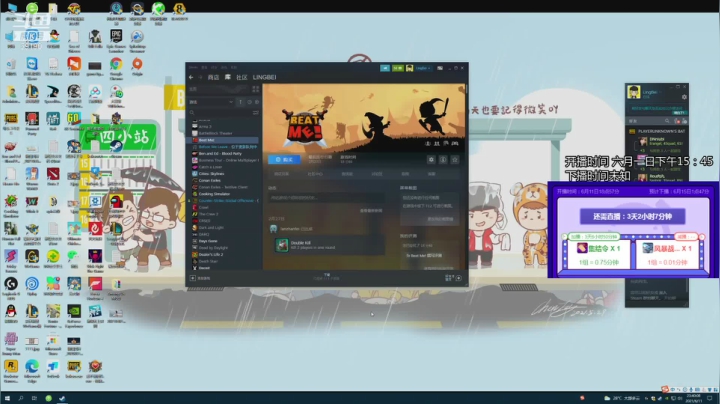This screenshot has width=720, height=404.
Task: Click the Steam icon in the taskbar
Action: click(x=62, y=398)
